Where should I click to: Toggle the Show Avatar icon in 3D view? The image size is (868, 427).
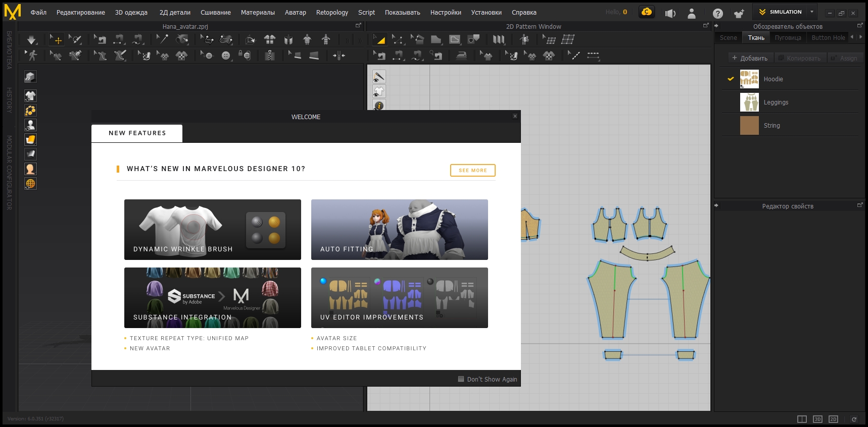pyautogui.click(x=30, y=125)
